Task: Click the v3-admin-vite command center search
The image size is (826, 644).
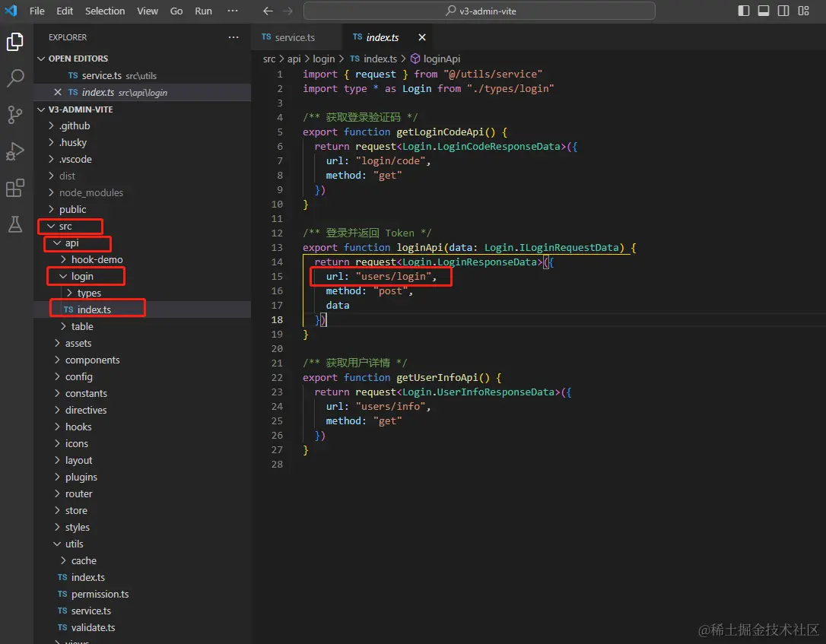Action: point(479,11)
